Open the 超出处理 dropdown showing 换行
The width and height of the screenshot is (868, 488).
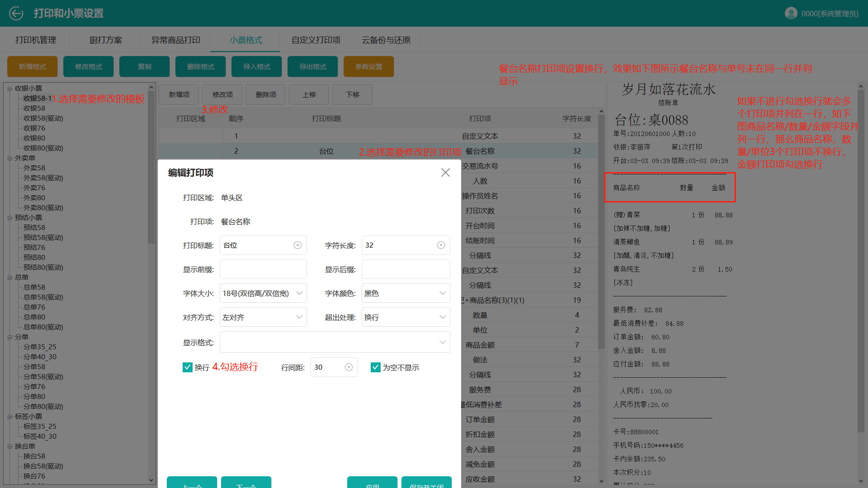point(406,317)
